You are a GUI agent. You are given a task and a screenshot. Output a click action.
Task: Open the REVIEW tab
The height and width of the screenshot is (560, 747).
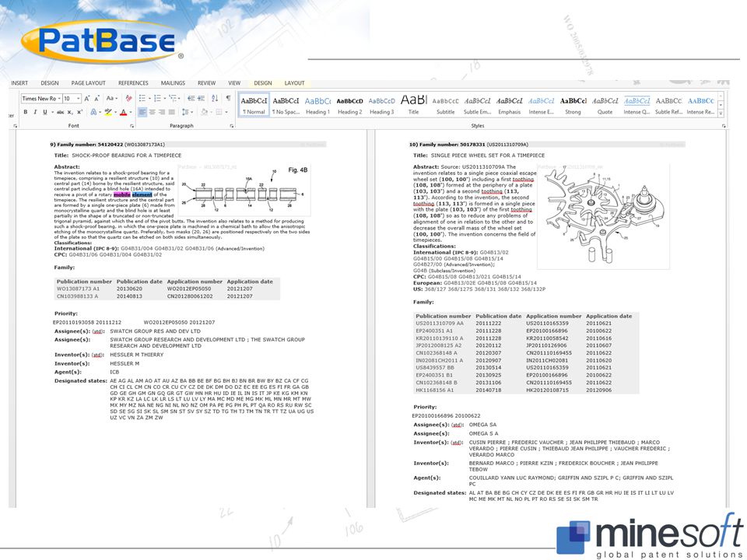pos(207,83)
